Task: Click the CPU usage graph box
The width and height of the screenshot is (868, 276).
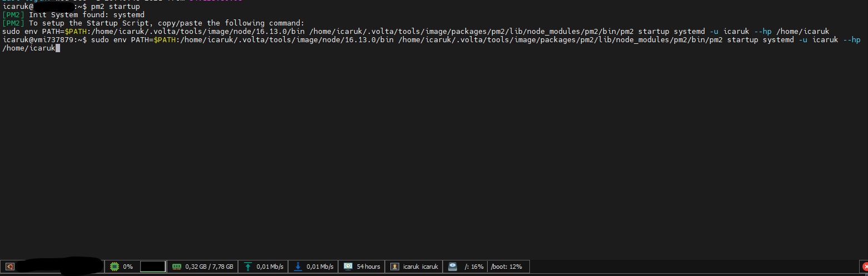Action: pyautogui.click(x=152, y=267)
